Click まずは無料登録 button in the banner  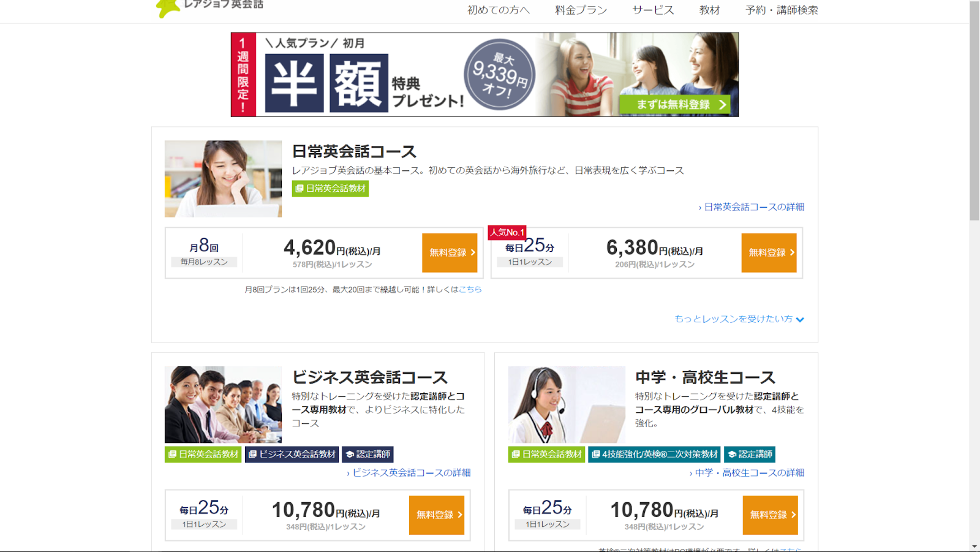point(675,105)
